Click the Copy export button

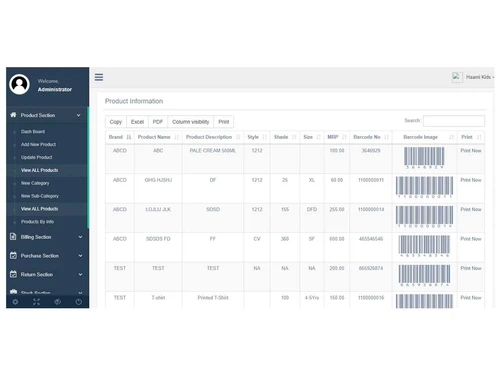(116, 122)
